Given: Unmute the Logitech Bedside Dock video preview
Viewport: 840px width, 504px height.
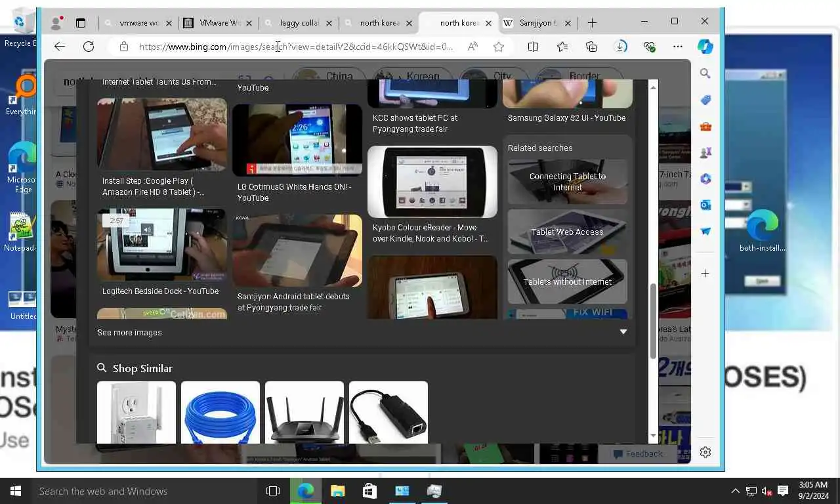Looking at the screenshot, I should [x=147, y=230].
